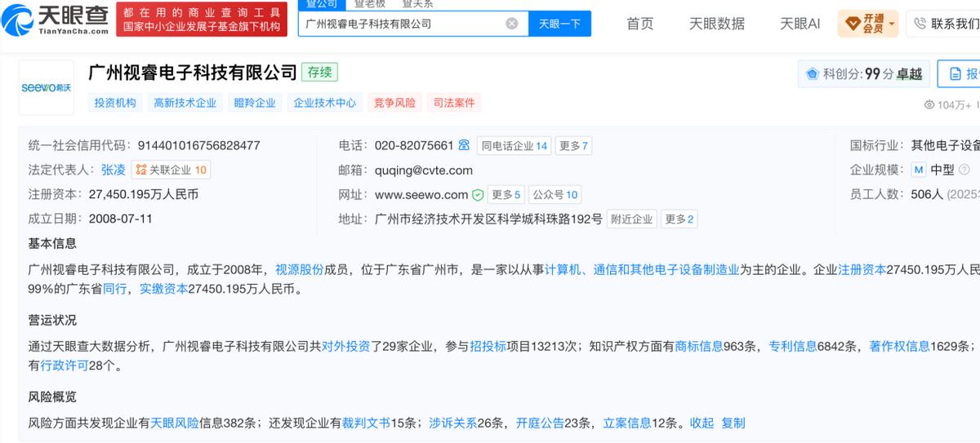Open the 实缴资本 link
Viewport: 980px width, 443px height.
pyautogui.click(x=164, y=289)
